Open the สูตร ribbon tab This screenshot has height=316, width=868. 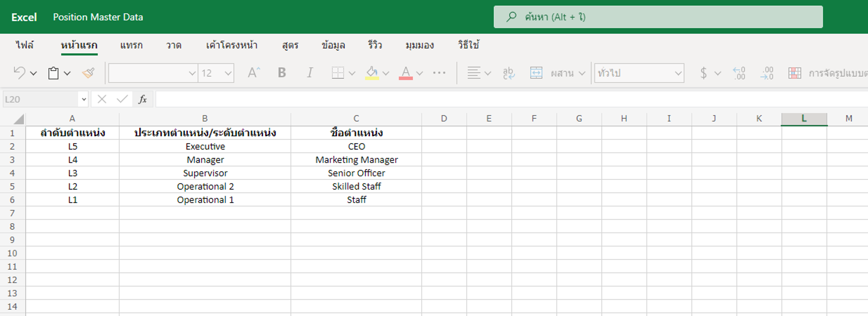click(290, 45)
